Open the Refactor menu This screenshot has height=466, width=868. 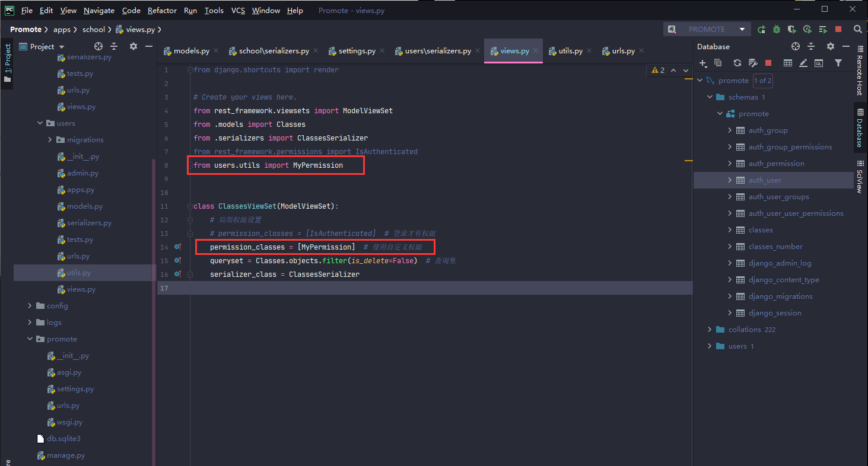click(x=163, y=10)
